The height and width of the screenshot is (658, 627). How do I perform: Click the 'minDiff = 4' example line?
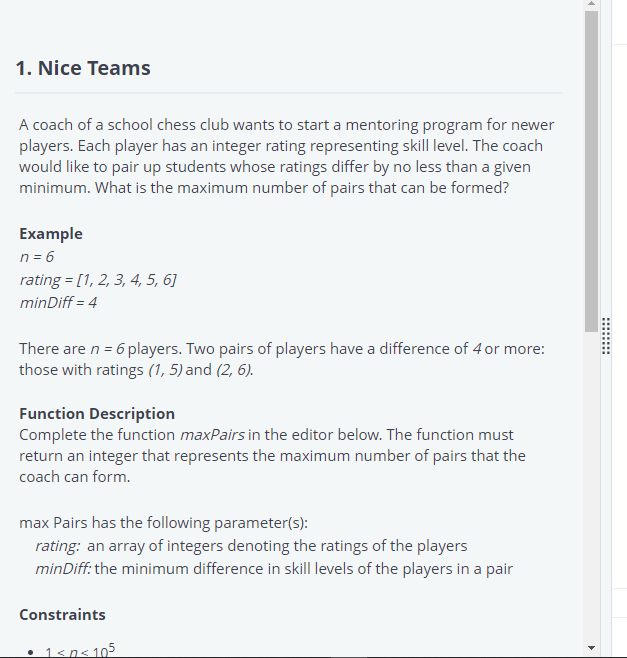(58, 303)
